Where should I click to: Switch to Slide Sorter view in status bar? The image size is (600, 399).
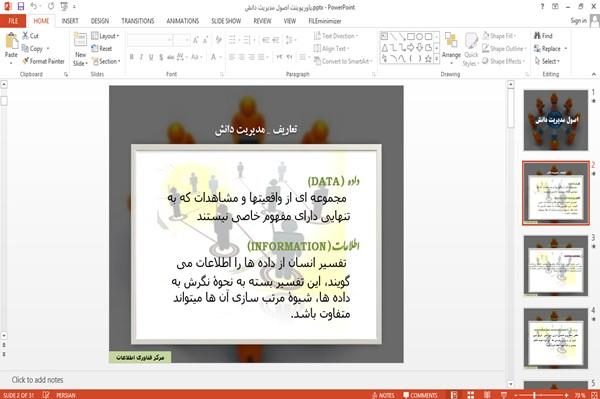(x=470, y=395)
